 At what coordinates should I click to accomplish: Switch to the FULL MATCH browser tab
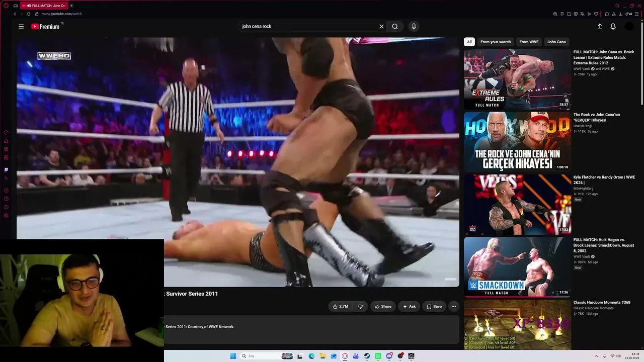(x=44, y=6)
